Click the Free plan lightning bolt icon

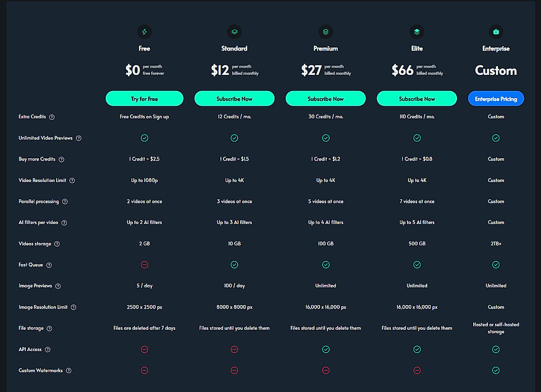click(144, 32)
